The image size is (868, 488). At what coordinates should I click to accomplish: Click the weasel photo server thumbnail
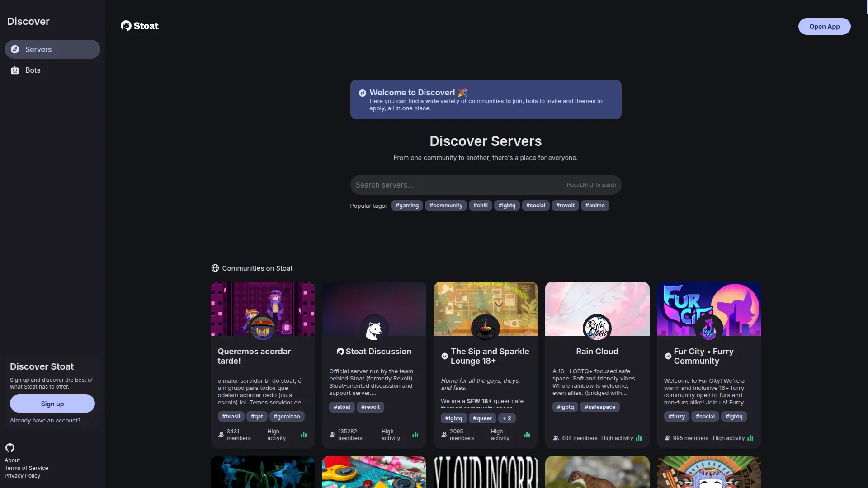(x=597, y=472)
